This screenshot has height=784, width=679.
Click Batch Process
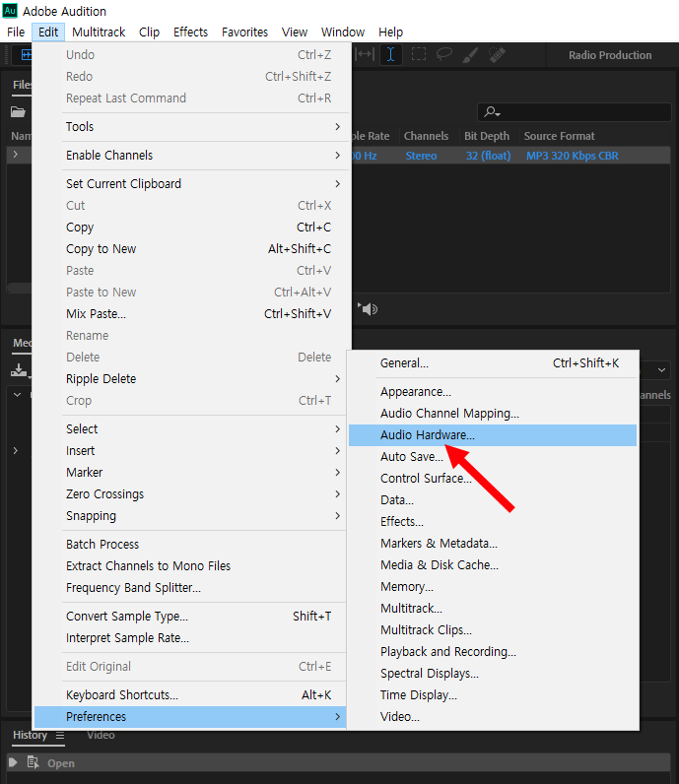pos(204,544)
